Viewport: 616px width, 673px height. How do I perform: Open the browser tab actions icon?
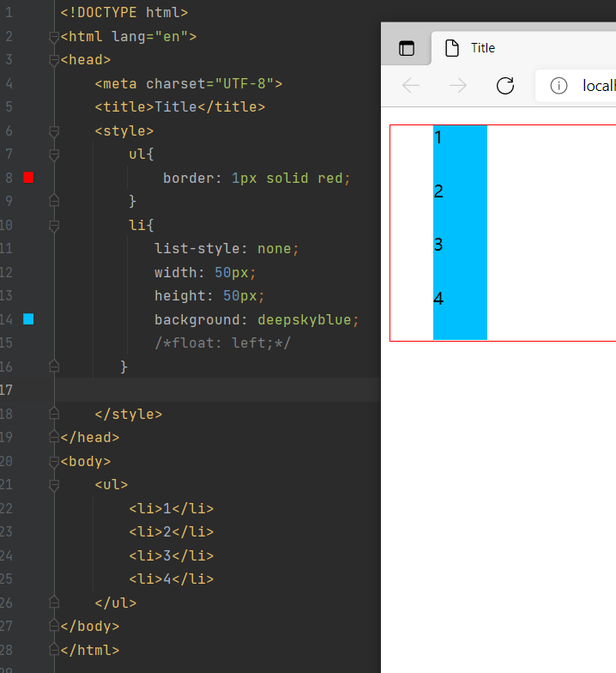pyautogui.click(x=407, y=48)
